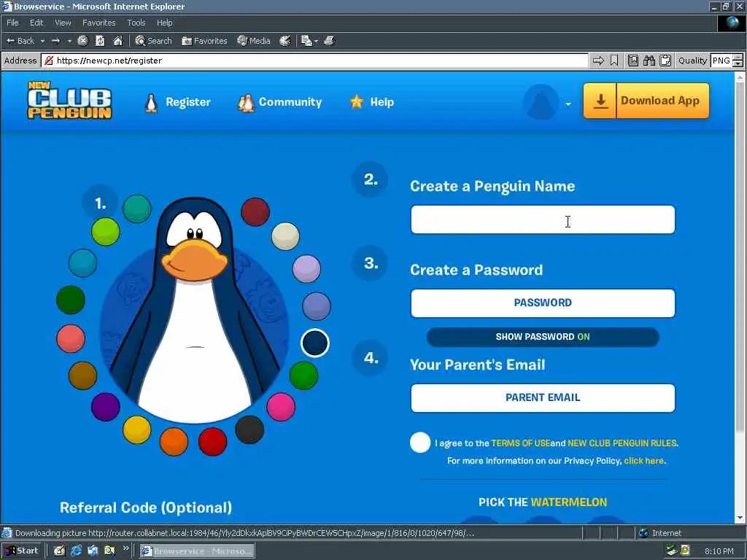Viewport: 747px width, 560px height.
Task: Pick the yellow penguin color
Action: (136, 429)
